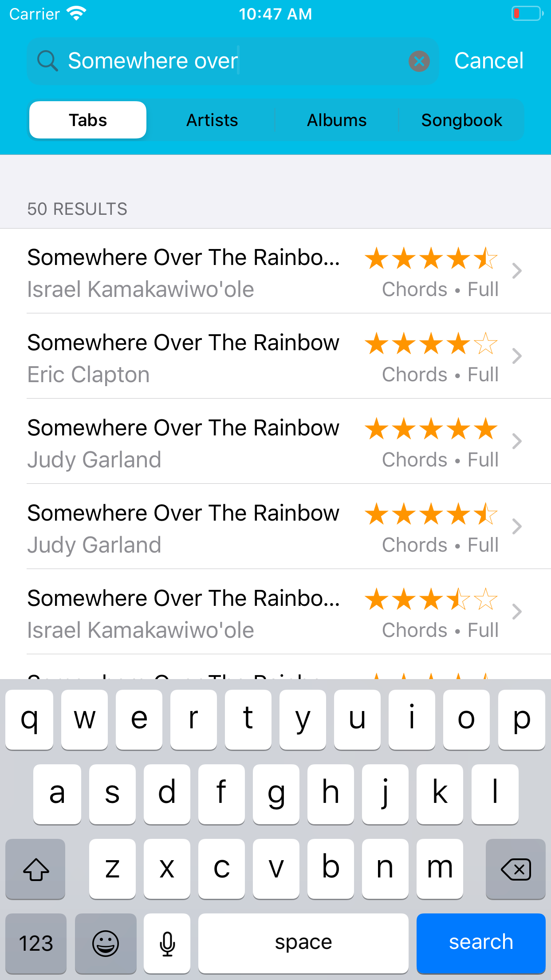Switch to the Artists tab
The height and width of the screenshot is (980, 551).
[x=212, y=120]
